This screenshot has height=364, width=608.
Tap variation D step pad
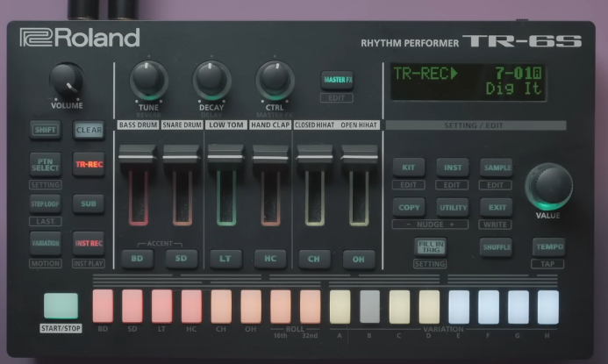(429, 307)
